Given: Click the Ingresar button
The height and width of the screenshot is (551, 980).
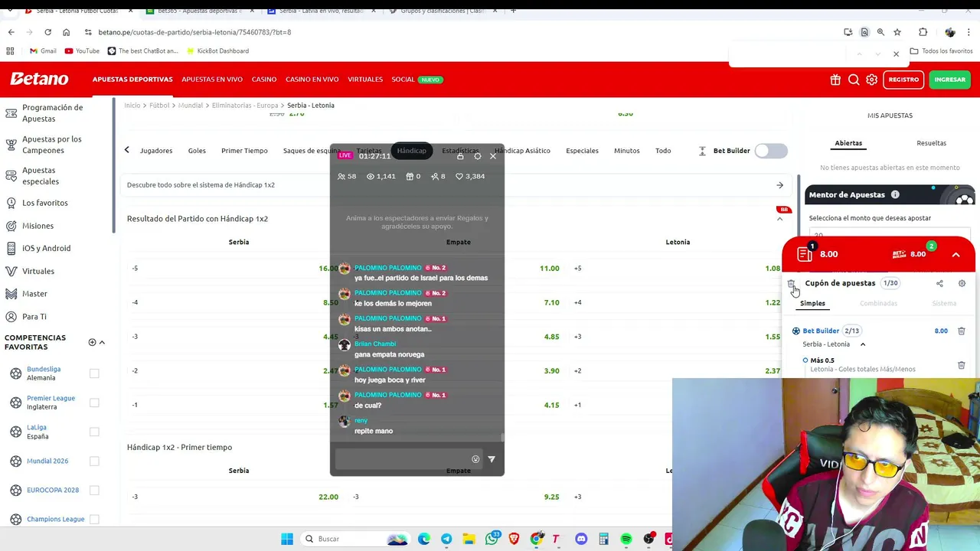Looking at the screenshot, I should click(949, 80).
